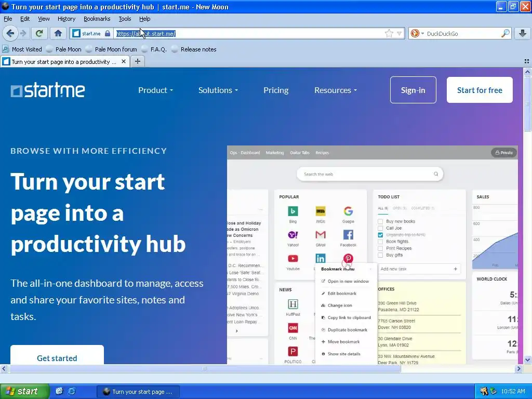The width and height of the screenshot is (532, 399).
Task: Open the Edit menu
Action: coord(25,19)
